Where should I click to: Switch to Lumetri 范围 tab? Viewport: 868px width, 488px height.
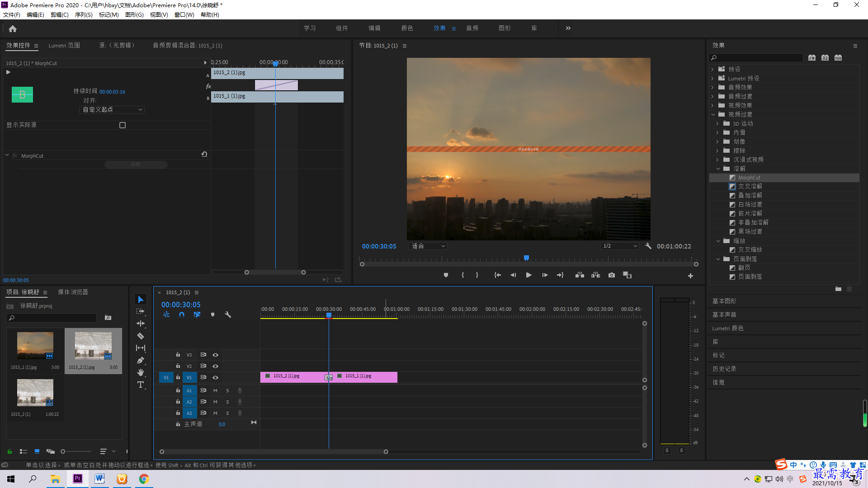(x=64, y=46)
